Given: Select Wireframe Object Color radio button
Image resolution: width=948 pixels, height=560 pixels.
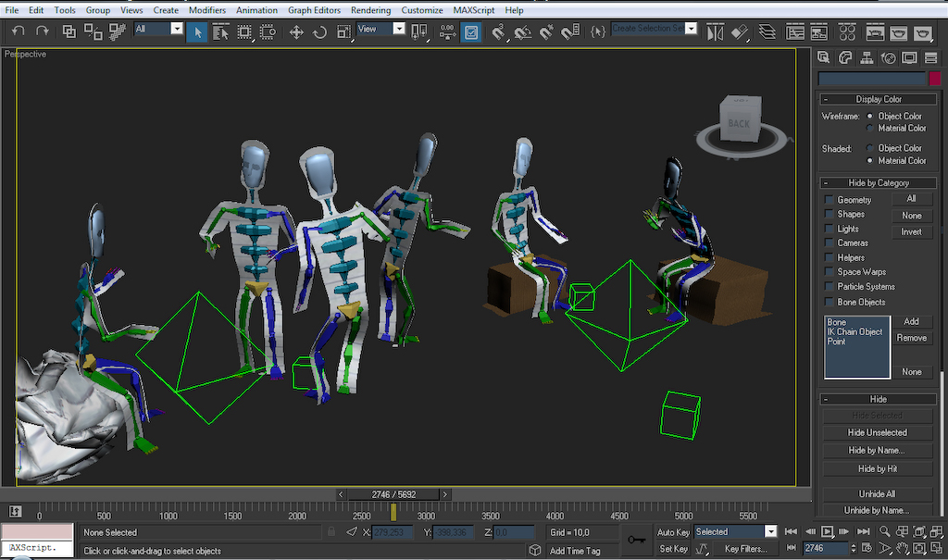Looking at the screenshot, I should pos(870,116).
